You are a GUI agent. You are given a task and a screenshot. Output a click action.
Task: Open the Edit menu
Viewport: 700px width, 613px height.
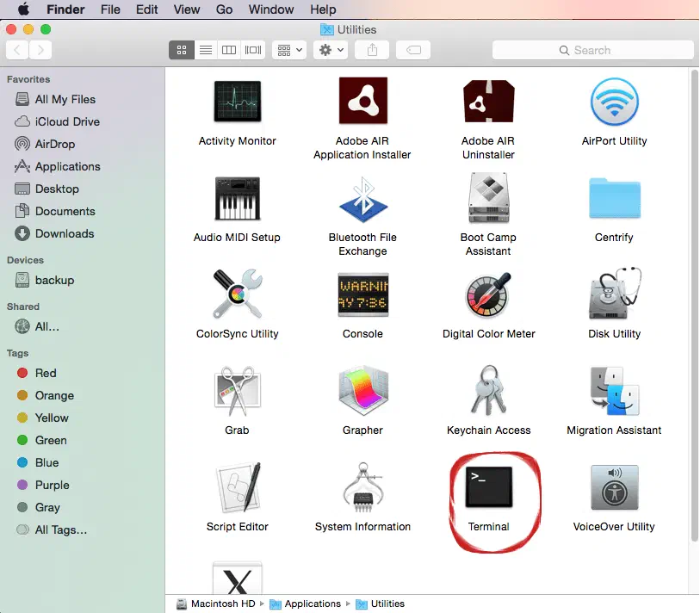tap(147, 9)
